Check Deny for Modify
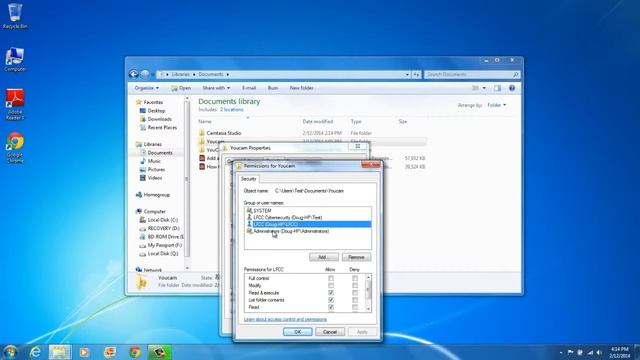640x360 pixels. [355, 286]
